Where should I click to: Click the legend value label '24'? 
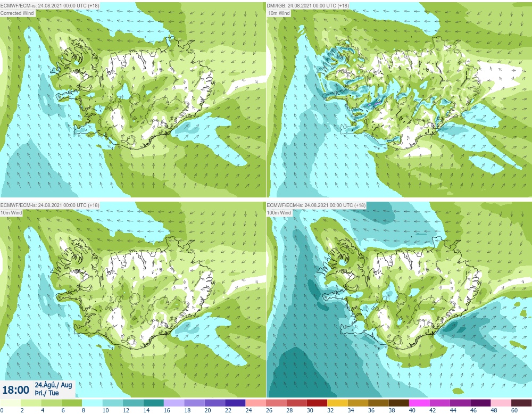pyautogui.click(x=248, y=410)
